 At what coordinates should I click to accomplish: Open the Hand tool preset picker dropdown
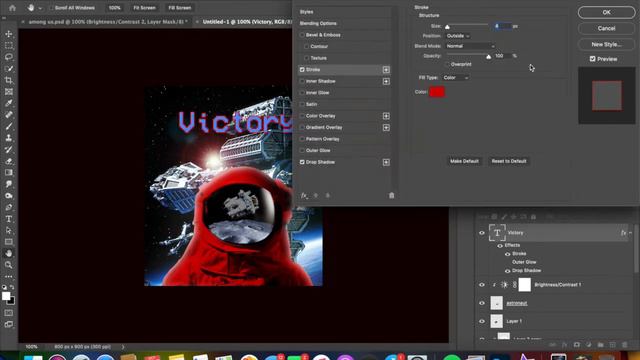pos(40,8)
